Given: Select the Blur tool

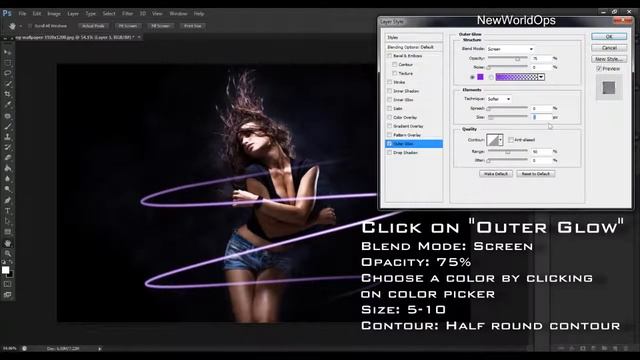Looking at the screenshot, I should click(7, 178).
